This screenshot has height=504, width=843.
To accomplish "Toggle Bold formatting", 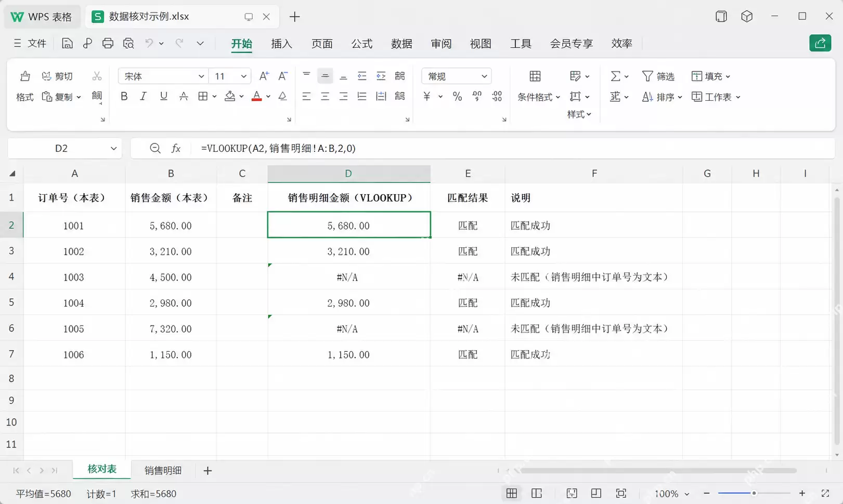I will [124, 96].
